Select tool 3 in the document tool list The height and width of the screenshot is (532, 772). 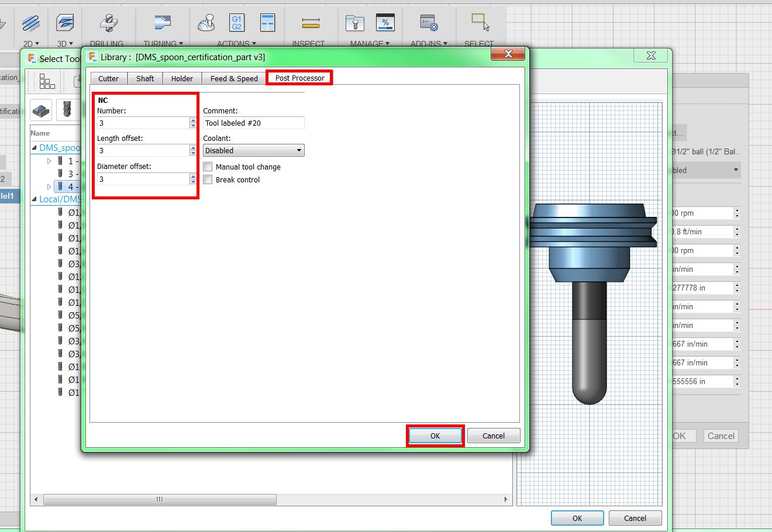click(68, 174)
